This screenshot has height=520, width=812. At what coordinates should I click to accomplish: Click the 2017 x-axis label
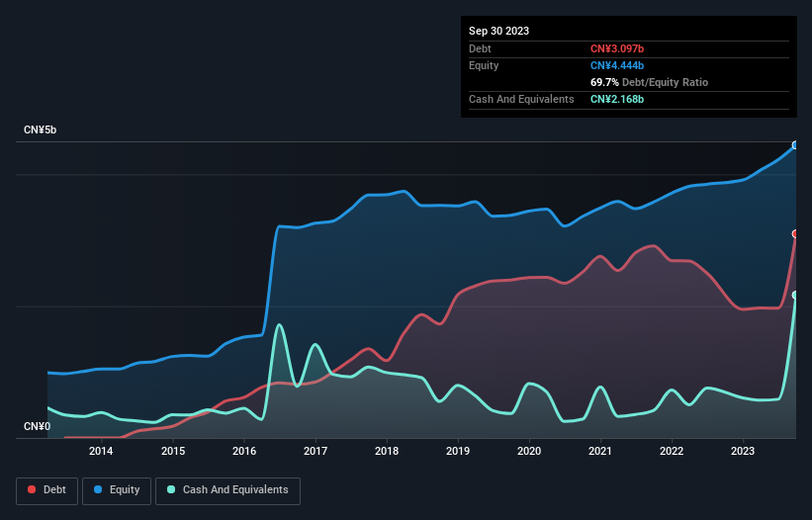point(316,451)
